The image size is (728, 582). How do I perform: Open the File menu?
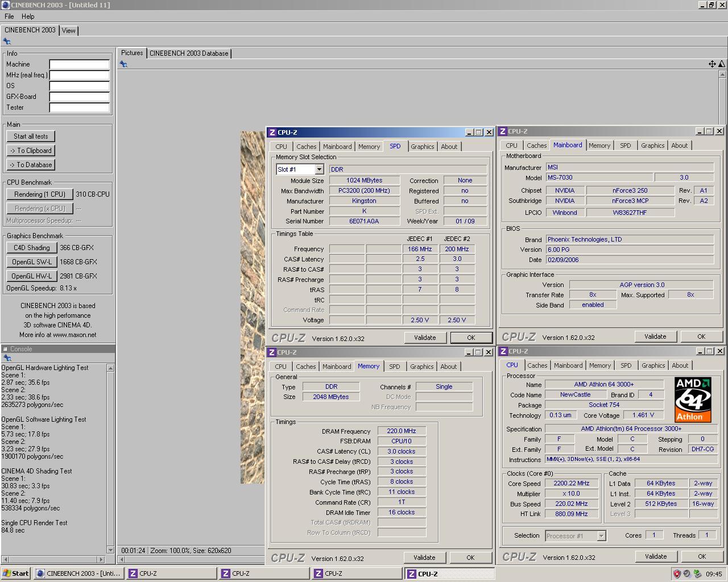point(9,16)
